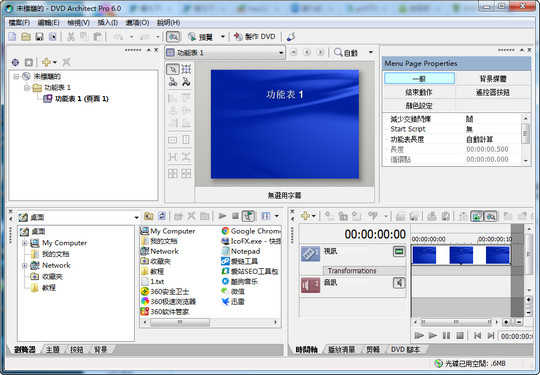Switch to 一般 properties tab
This screenshot has width=540, height=375.
coord(419,79)
